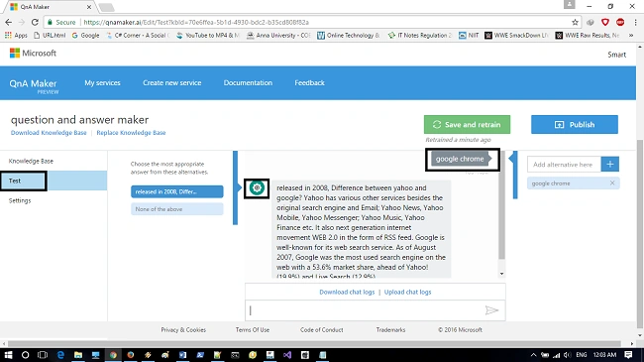The height and width of the screenshot is (362, 644).
Task: Click Create new service in navigation
Action: (x=172, y=82)
